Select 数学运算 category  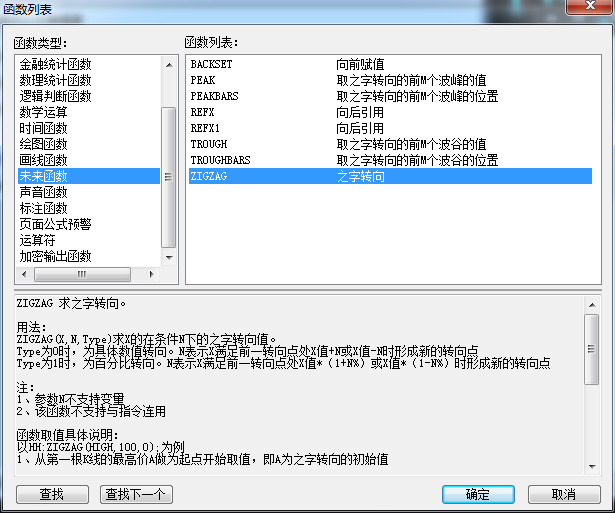pyautogui.click(x=89, y=113)
